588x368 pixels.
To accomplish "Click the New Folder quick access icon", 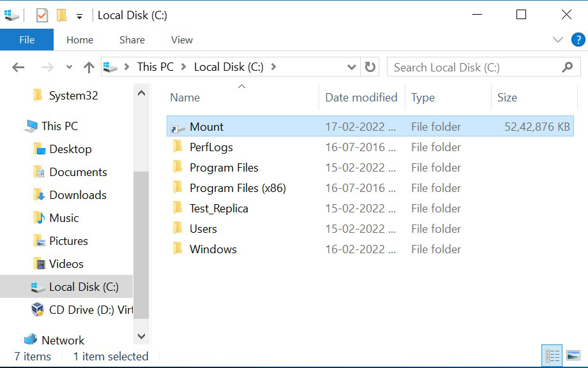I will (x=61, y=15).
